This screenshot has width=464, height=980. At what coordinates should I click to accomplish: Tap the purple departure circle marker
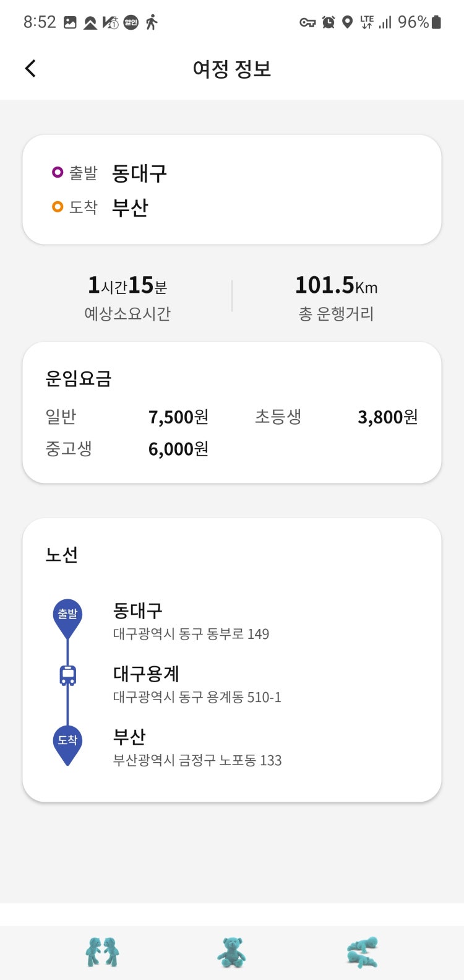pyautogui.click(x=58, y=172)
